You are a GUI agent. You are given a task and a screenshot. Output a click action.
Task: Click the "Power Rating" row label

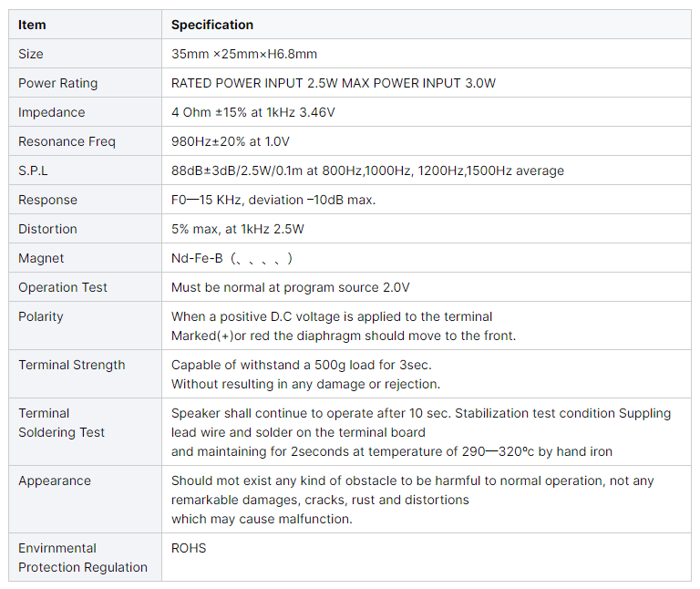(57, 83)
